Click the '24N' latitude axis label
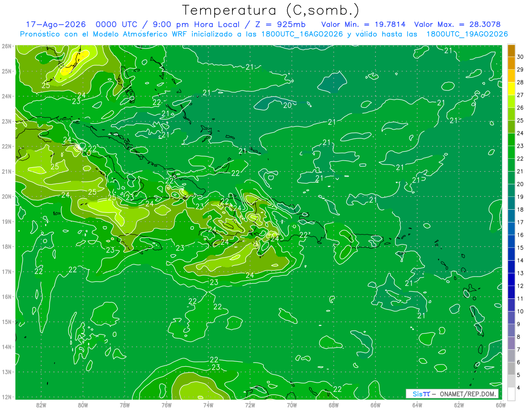This screenshot has width=532, height=411. (6, 96)
